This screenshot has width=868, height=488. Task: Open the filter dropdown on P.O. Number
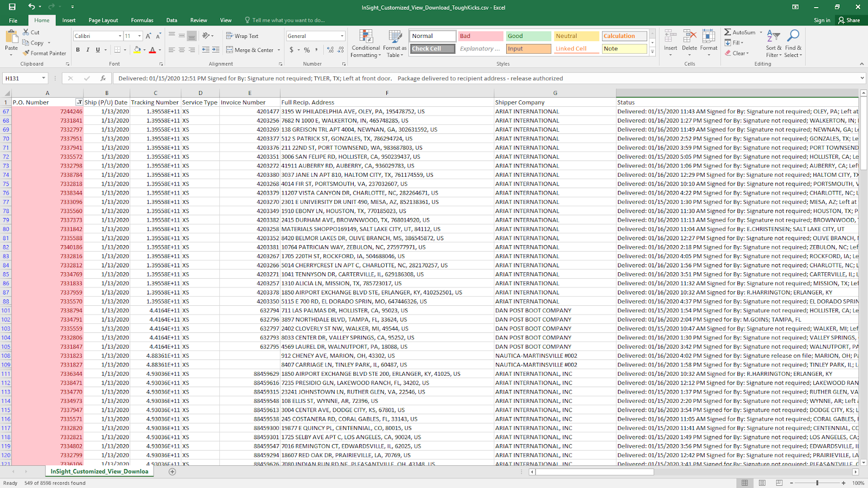click(x=79, y=102)
